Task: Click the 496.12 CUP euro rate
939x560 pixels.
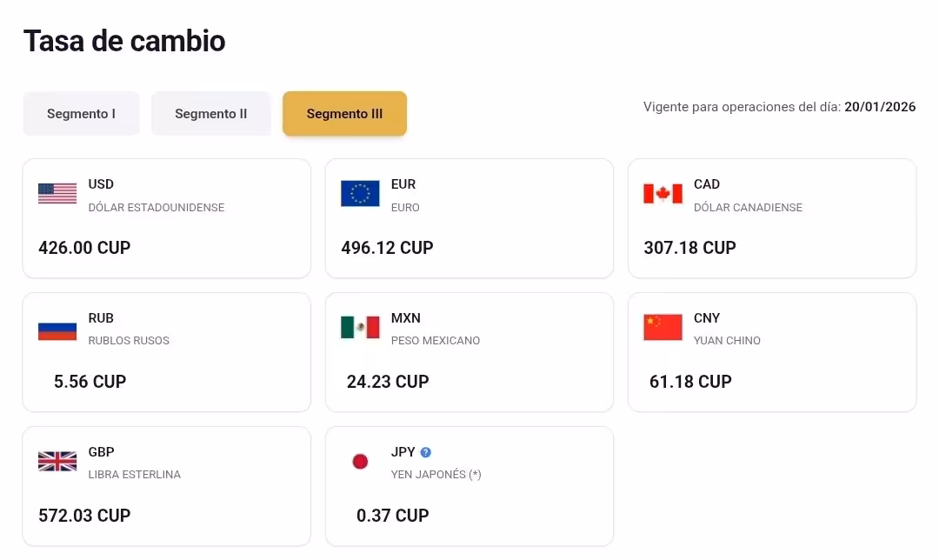Action: (387, 248)
